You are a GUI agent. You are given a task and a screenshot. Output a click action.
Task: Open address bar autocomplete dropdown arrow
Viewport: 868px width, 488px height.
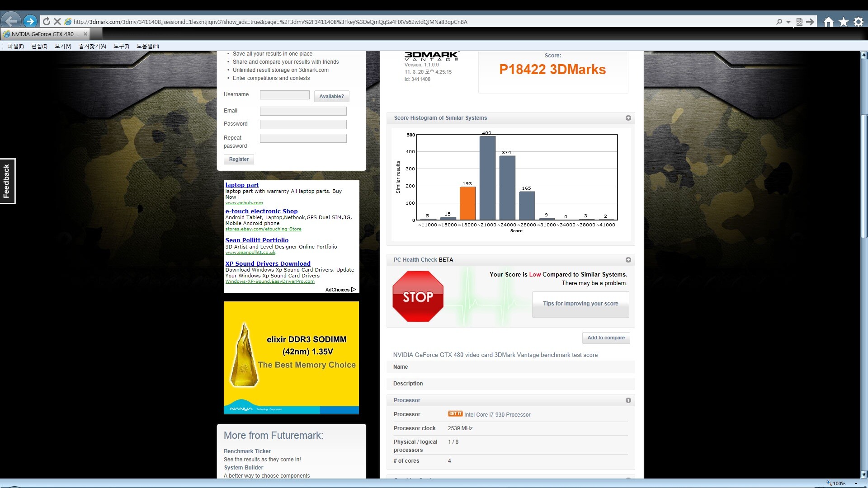click(x=788, y=22)
